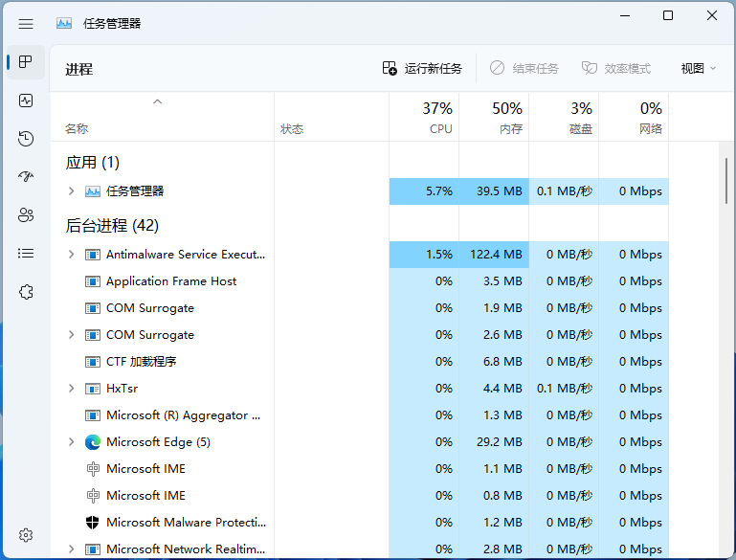
Task: Click the 运行新任务 icon
Action: 390,69
